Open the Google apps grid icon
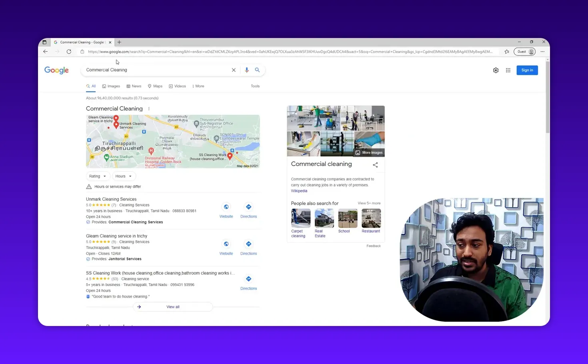Screen dimensions: 588x364 point(508,70)
